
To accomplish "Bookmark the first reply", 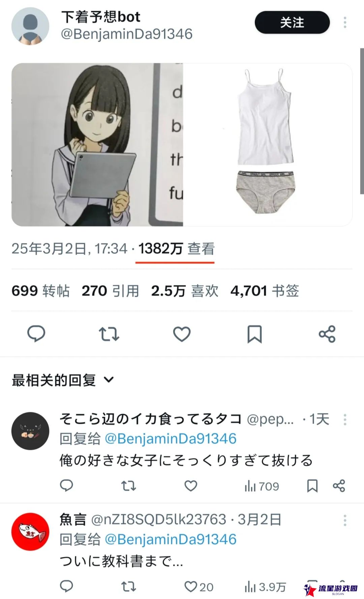I will (x=312, y=486).
